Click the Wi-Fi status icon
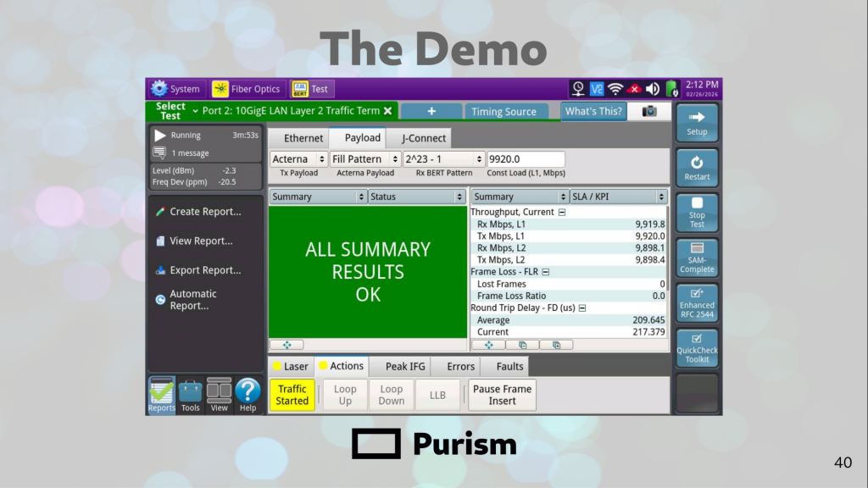The width and height of the screenshot is (868, 488). tap(615, 88)
